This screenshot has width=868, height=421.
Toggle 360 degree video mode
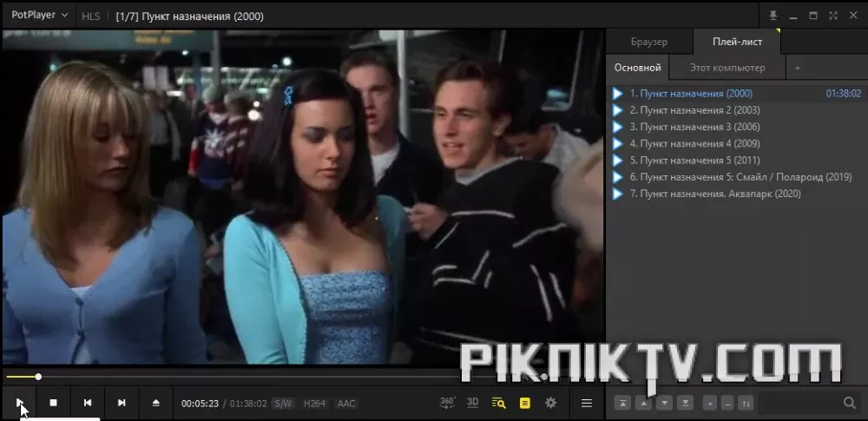click(447, 403)
